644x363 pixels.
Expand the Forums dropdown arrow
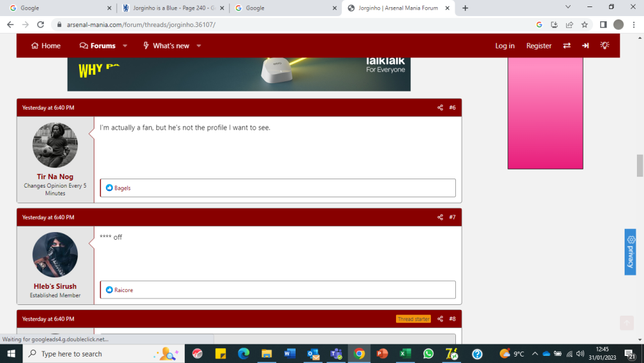point(125,46)
